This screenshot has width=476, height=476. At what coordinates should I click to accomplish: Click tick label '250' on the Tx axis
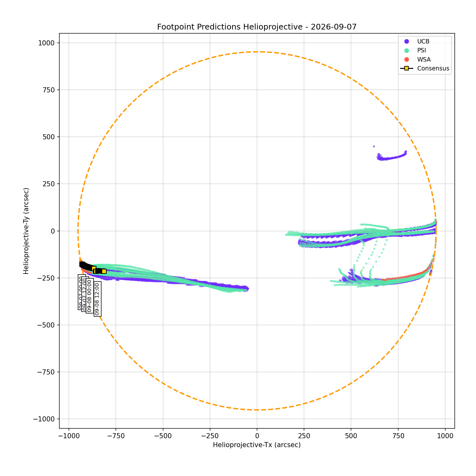pos(304,436)
